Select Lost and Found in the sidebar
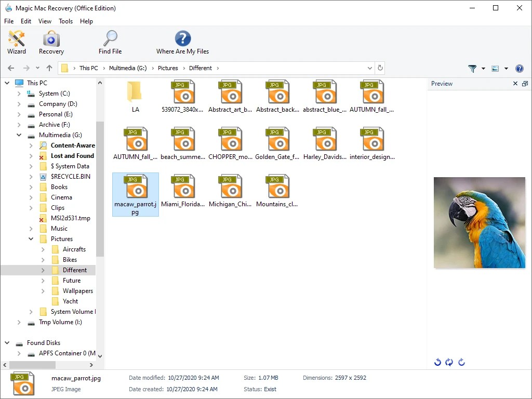The width and height of the screenshot is (532, 399). pyautogui.click(x=72, y=156)
